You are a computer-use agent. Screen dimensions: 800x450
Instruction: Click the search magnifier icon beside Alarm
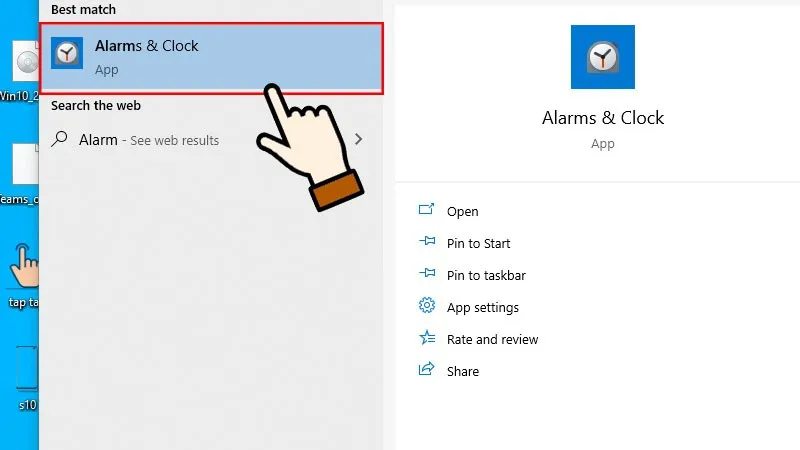coord(60,139)
